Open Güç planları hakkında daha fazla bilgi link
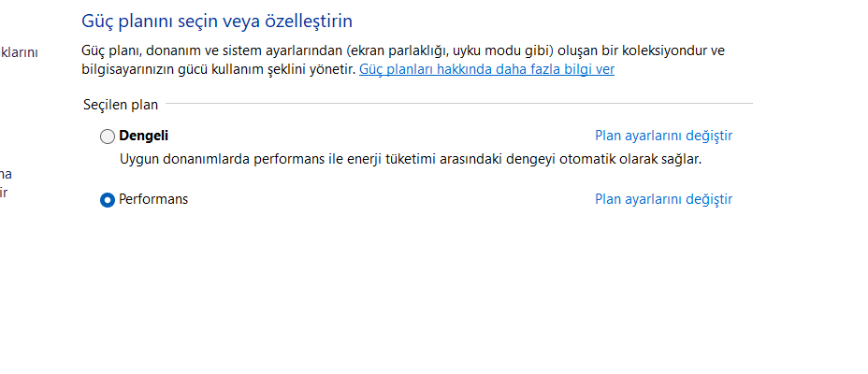 click(x=486, y=69)
